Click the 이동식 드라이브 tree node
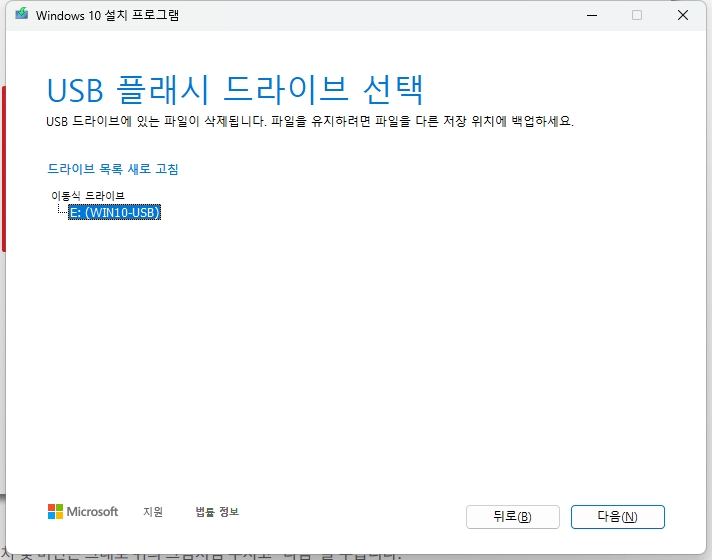712x560 pixels. [x=88, y=196]
